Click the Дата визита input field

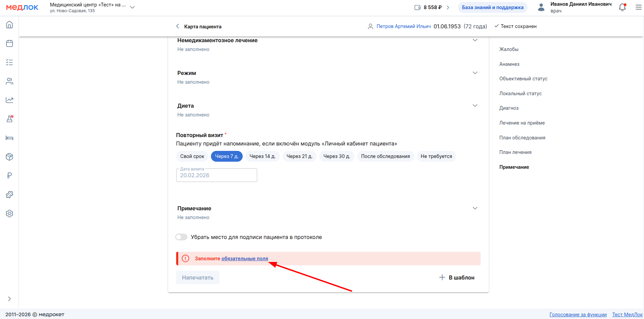pos(216,175)
